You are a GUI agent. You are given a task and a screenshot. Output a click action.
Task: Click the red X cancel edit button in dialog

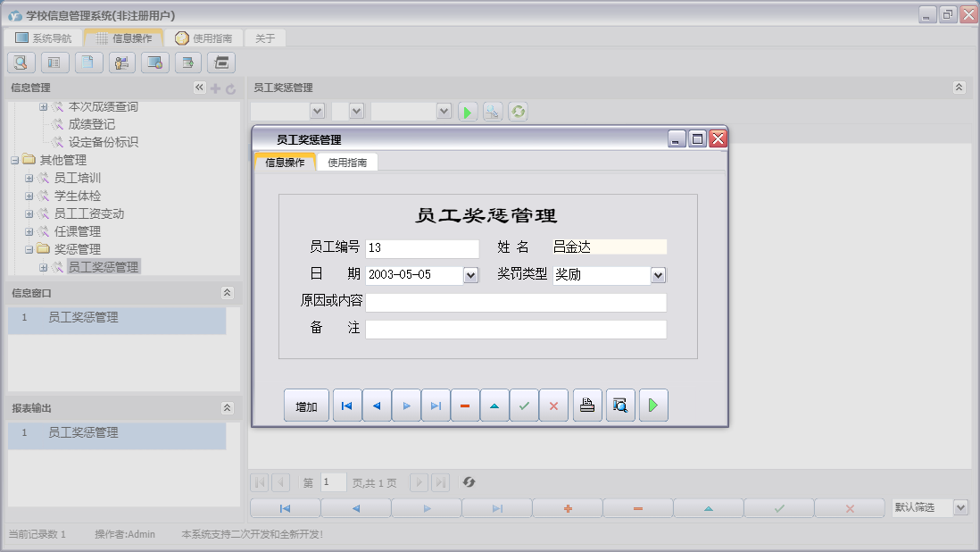[553, 406]
